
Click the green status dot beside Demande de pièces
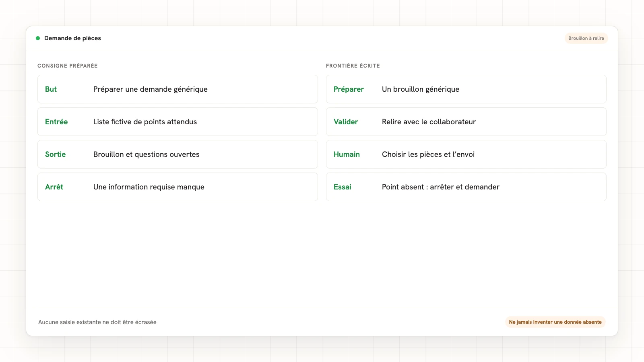click(x=38, y=38)
